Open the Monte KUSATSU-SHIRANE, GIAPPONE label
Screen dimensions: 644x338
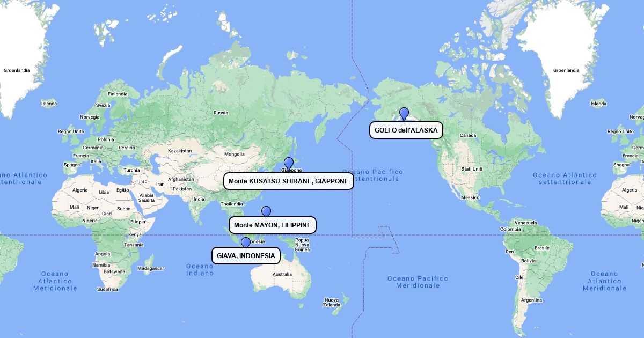[x=289, y=181]
